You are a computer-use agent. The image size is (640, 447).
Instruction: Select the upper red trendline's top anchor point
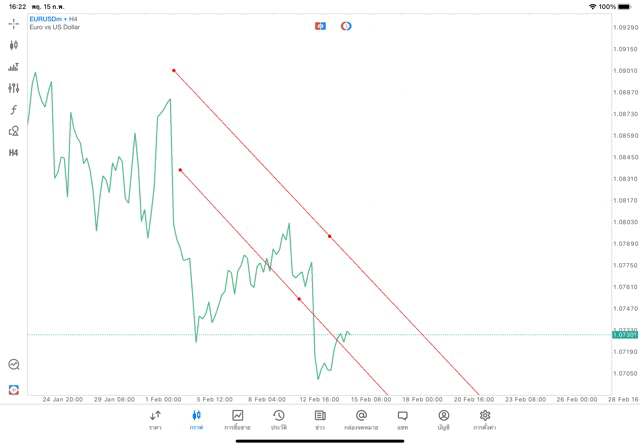click(174, 70)
